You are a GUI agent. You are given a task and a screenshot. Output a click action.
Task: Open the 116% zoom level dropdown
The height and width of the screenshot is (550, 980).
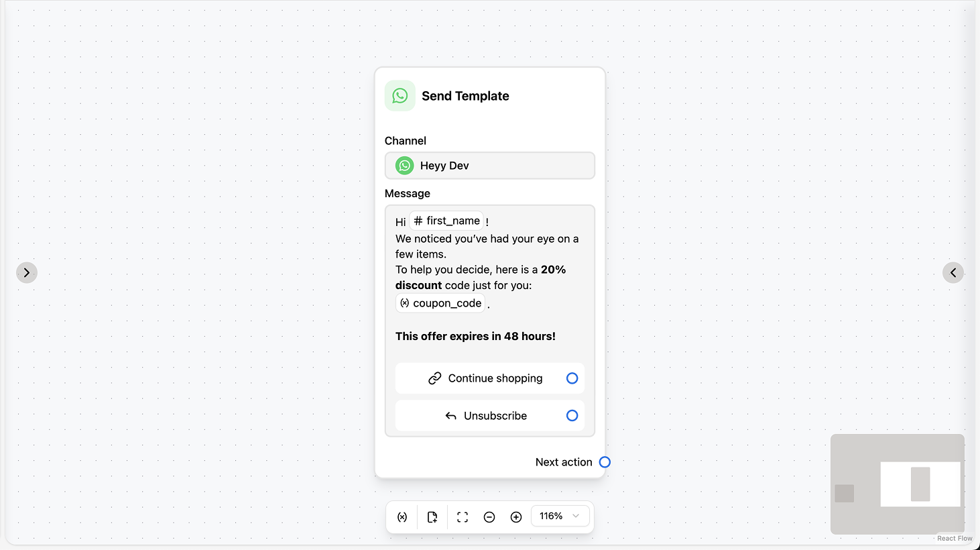(x=560, y=516)
